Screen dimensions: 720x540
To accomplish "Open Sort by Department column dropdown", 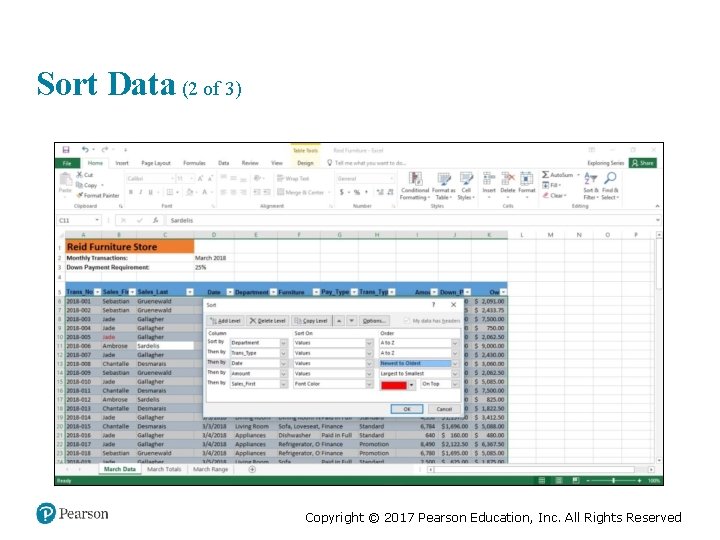I will [x=283, y=343].
